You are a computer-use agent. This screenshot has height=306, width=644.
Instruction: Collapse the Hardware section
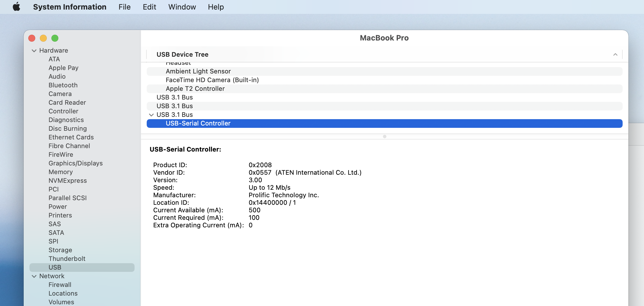coord(34,51)
